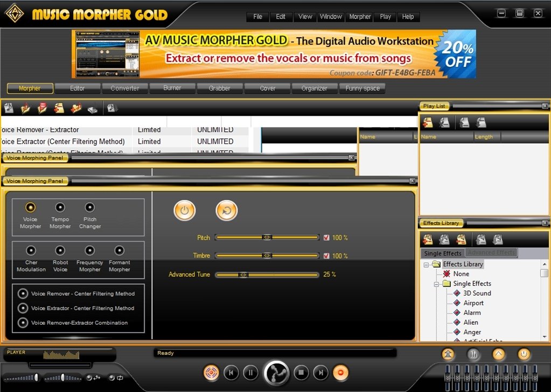Click the remove item icon in Play List toolbar
The image size is (551, 392).
click(x=444, y=122)
